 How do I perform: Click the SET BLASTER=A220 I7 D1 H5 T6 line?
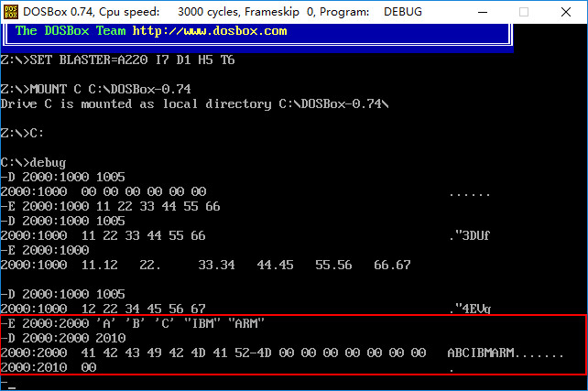click(x=117, y=60)
